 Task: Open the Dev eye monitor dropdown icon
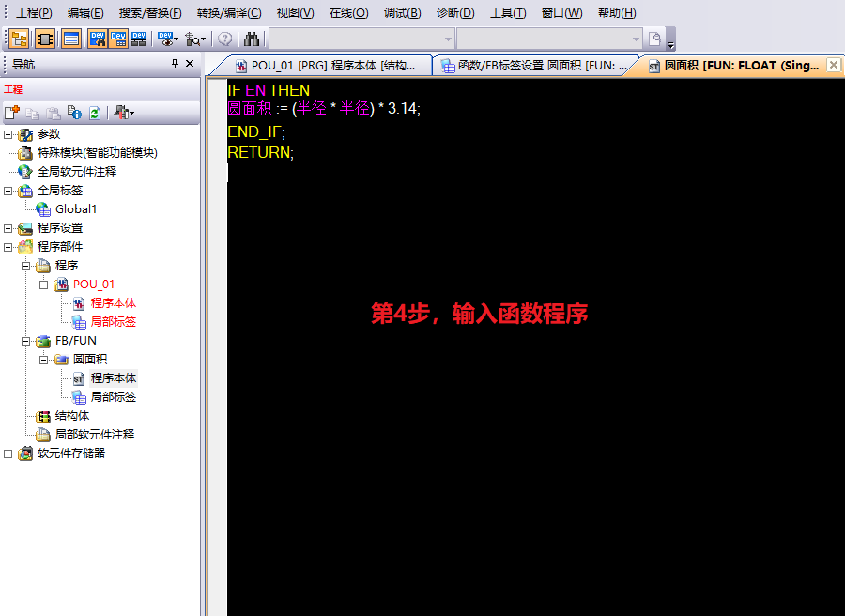click(168, 38)
